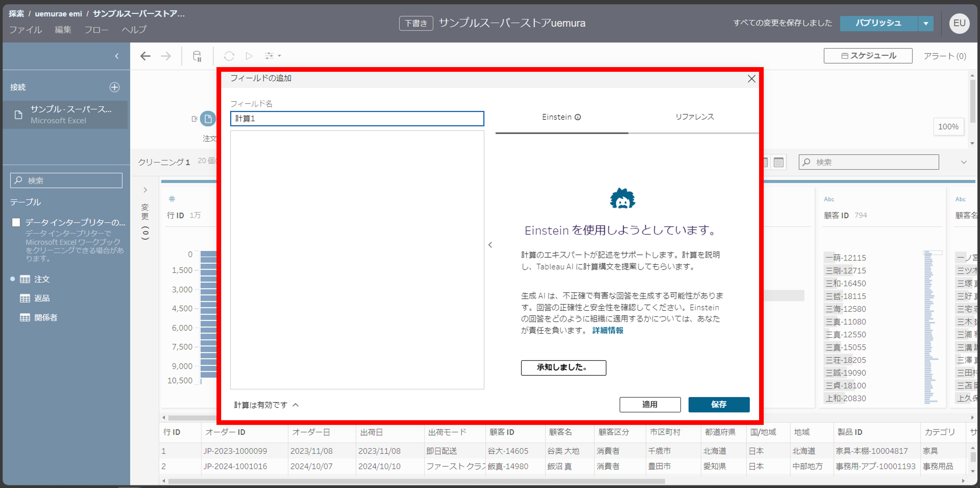This screenshot has width=980, height=488.
Task: Click the 豊田市 cell
Action: point(660,466)
